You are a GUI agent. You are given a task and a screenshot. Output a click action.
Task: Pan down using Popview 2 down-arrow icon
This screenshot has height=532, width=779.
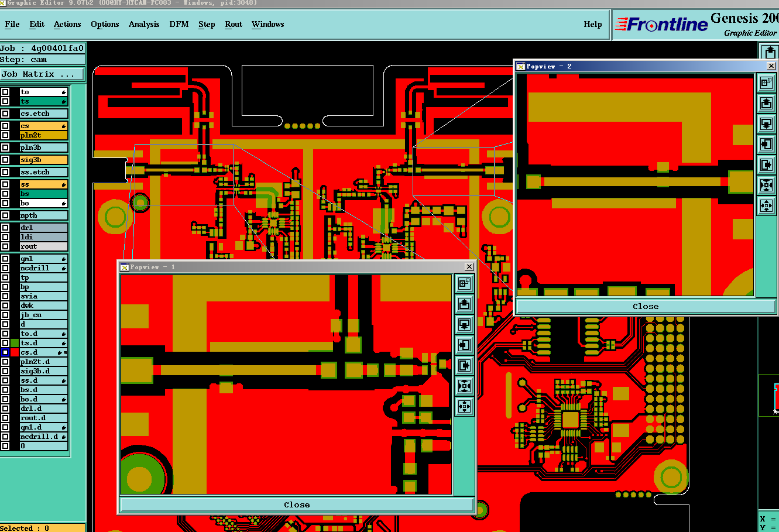click(x=767, y=123)
